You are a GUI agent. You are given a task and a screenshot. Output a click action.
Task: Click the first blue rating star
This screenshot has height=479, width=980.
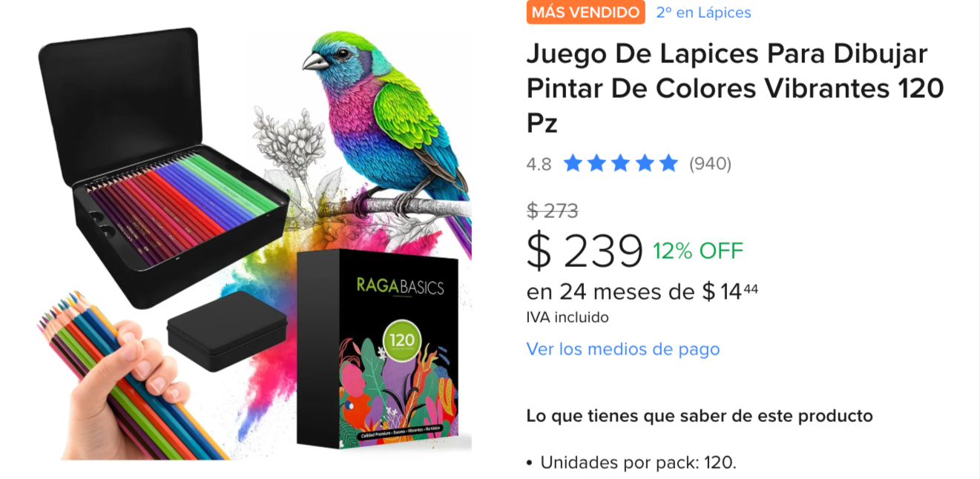[573, 163]
